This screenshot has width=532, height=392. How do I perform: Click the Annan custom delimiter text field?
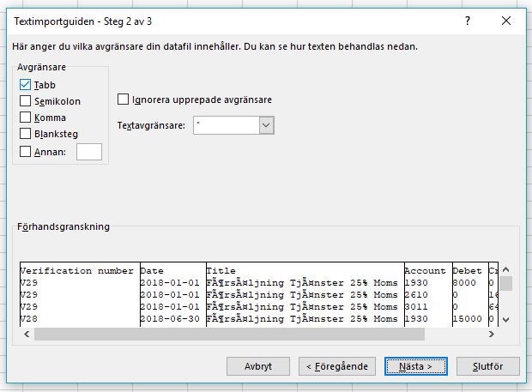pyautogui.click(x=89, y=152)
